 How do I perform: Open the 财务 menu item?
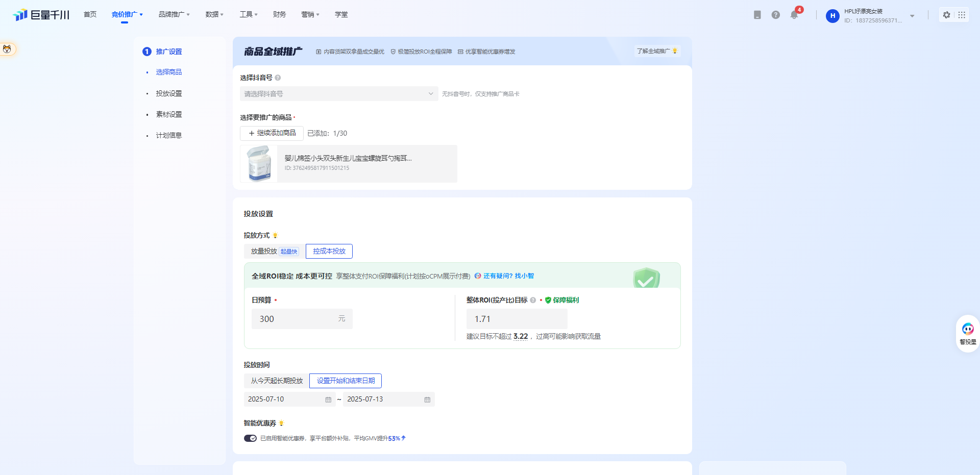coord(279,14)
